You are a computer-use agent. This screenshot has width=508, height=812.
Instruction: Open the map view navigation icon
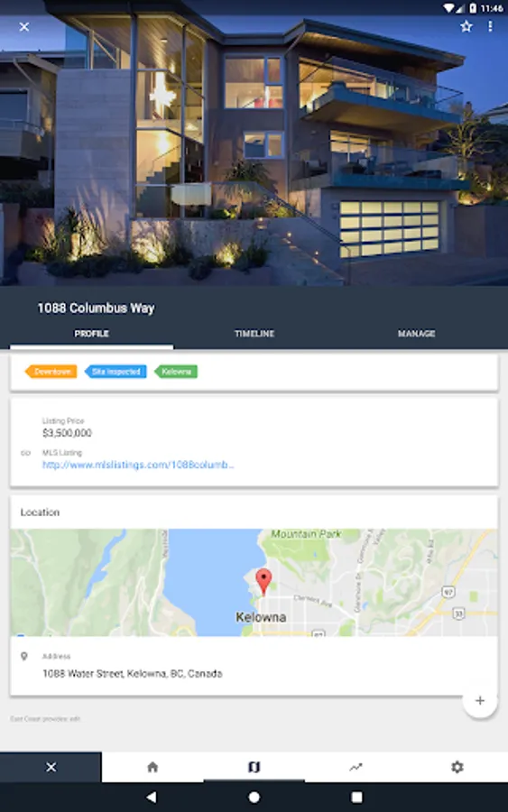click(x=254, y=767)
